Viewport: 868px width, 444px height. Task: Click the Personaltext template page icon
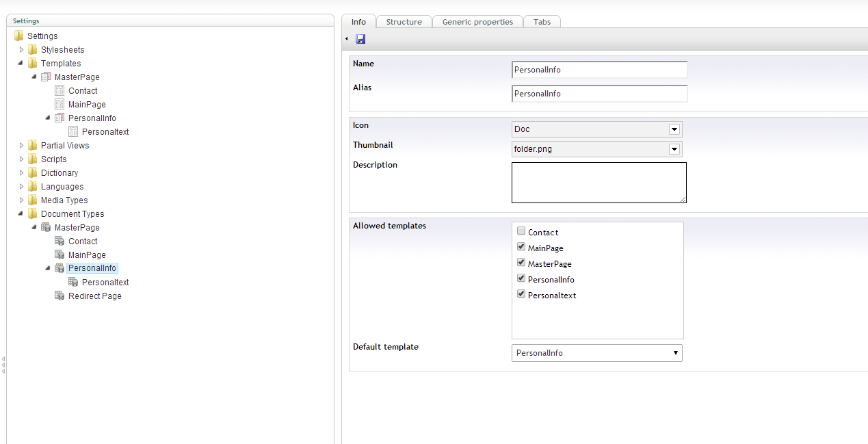[73, 131]
